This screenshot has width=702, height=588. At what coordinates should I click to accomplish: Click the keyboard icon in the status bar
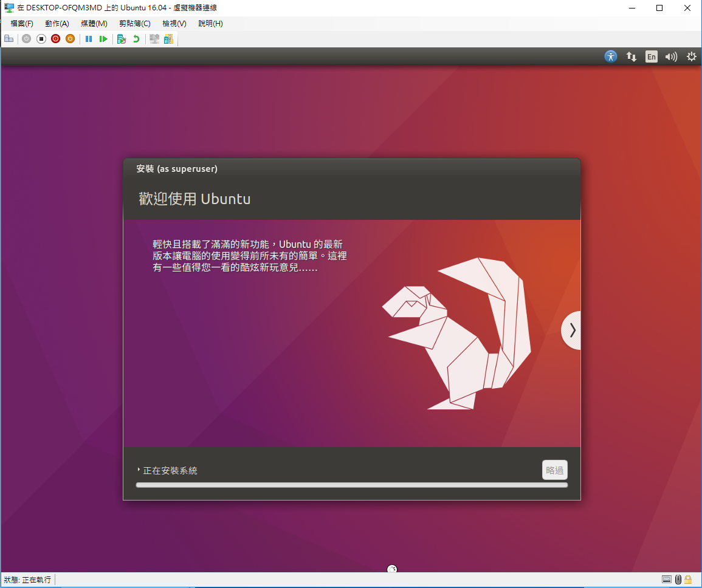click(x=667, y=579)
